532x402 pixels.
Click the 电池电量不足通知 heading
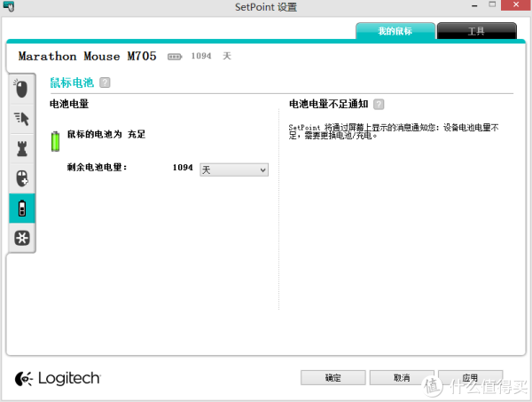pyautogui.click(x=328, y=104)
